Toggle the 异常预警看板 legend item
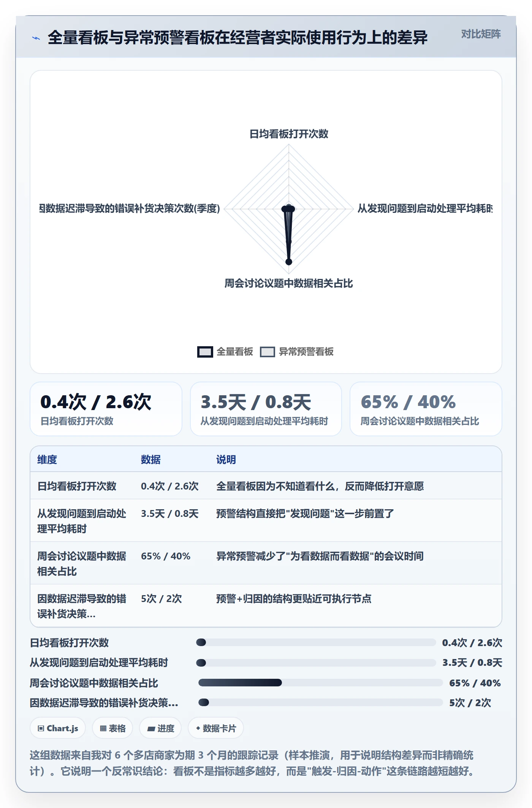The image size is (532, 808). tap(297, 352)
